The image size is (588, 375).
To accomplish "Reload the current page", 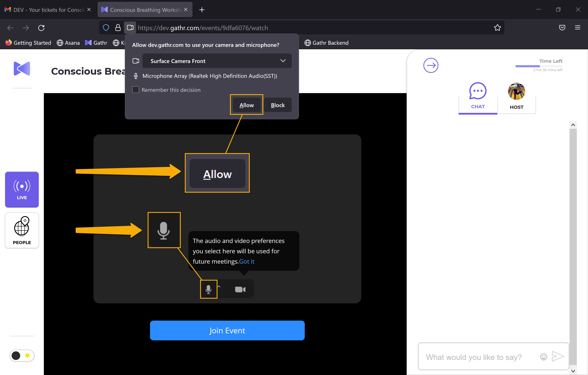I will point(41,28).
